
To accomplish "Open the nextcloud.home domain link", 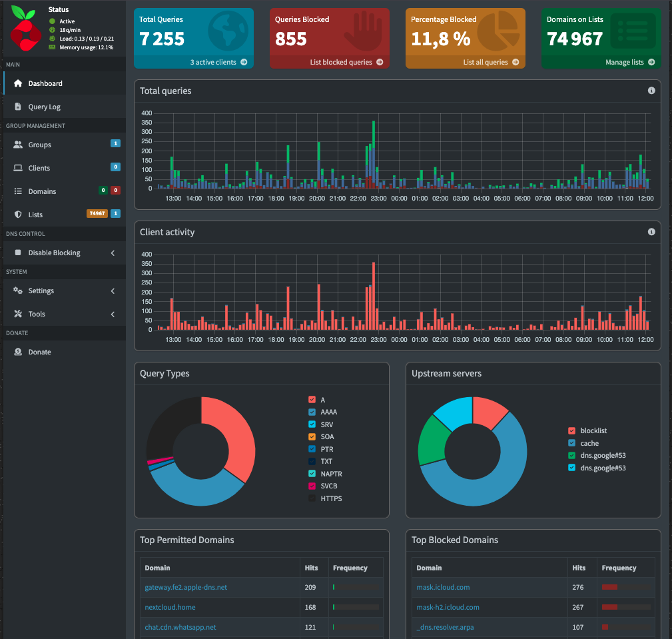I will click(170, 607).
